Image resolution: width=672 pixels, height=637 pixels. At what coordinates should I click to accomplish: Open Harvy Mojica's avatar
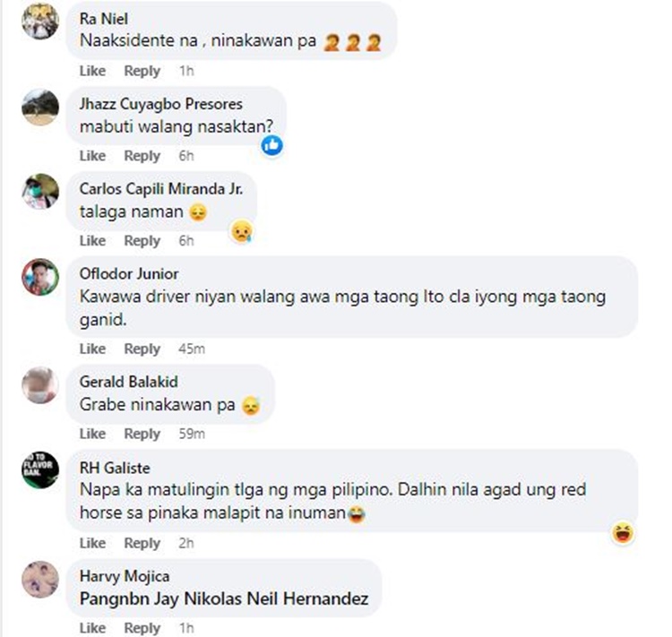coord(40,579)
